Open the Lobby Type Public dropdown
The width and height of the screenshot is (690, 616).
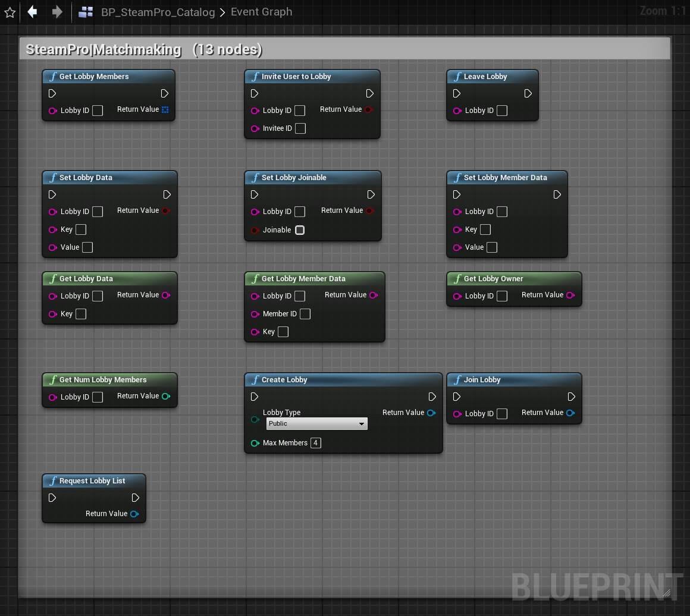(317, 424)
